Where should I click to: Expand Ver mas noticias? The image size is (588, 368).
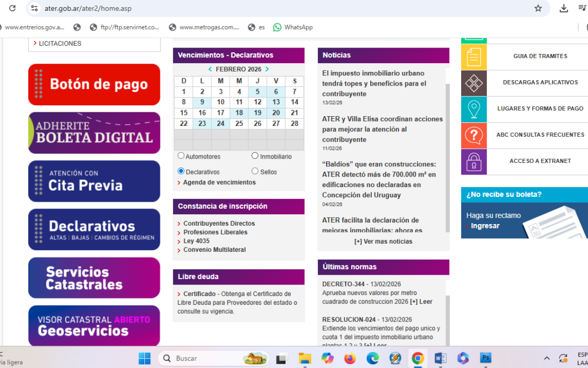click(383, 241)
